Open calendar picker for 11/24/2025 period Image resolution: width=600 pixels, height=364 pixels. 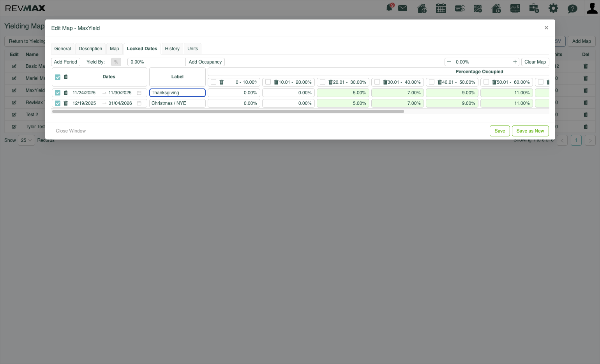click(139, 93)
